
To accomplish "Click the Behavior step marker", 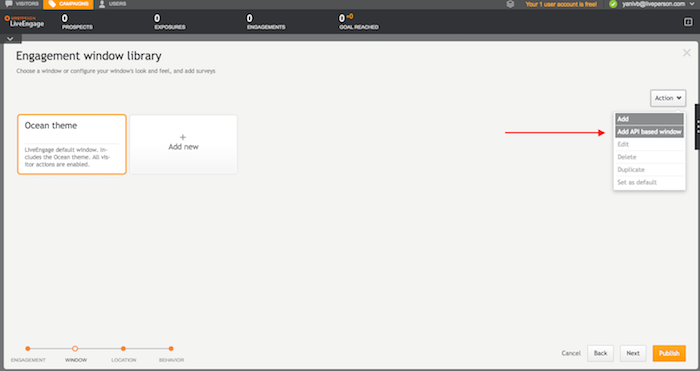I will click(171, 349).
